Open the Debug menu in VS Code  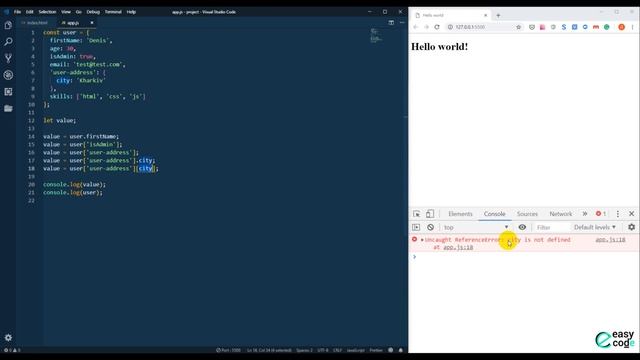tap(93, 12)
